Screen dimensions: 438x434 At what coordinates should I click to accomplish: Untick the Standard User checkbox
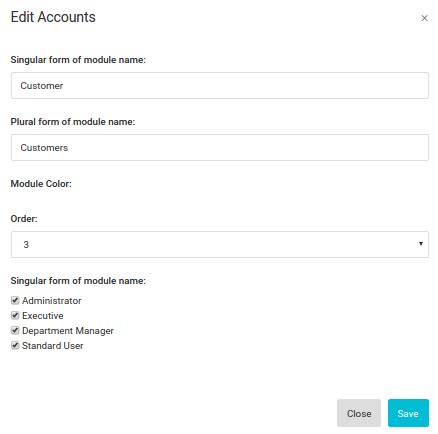pos(15,345)
